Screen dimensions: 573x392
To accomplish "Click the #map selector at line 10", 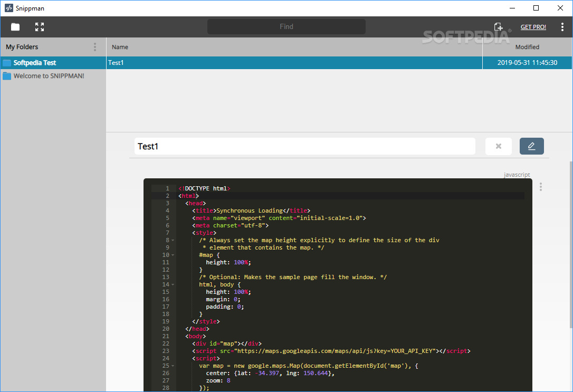I will click(206, 255).
